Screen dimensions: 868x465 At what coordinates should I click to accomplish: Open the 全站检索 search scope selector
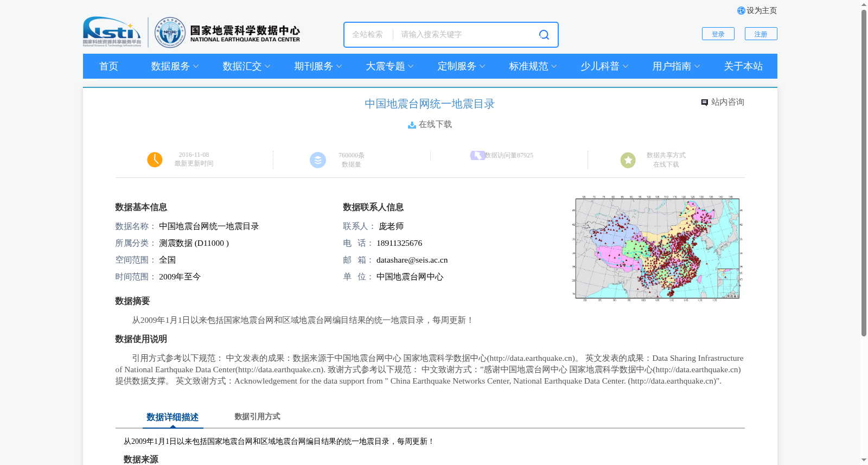(x=368, y=35)
